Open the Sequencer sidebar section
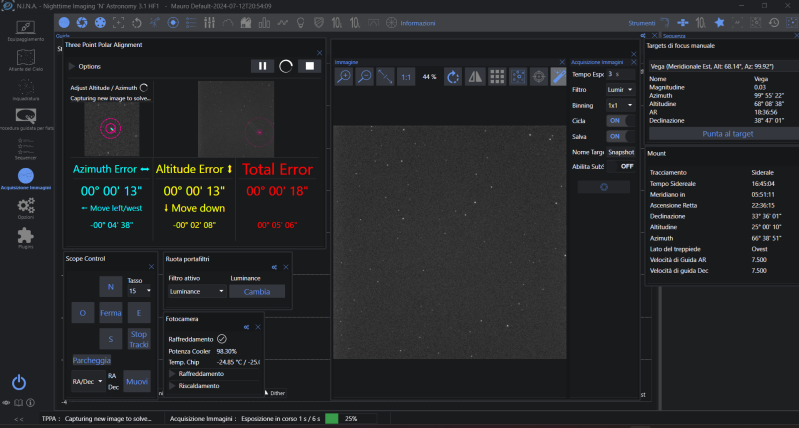Viewport: 799px width, 428px height. [27, 144]
